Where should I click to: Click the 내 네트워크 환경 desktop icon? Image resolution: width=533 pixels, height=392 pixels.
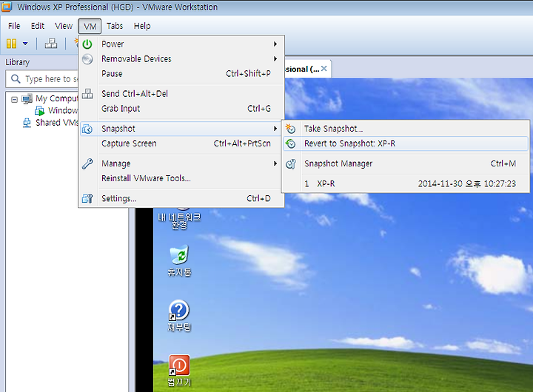coord(179,218)
